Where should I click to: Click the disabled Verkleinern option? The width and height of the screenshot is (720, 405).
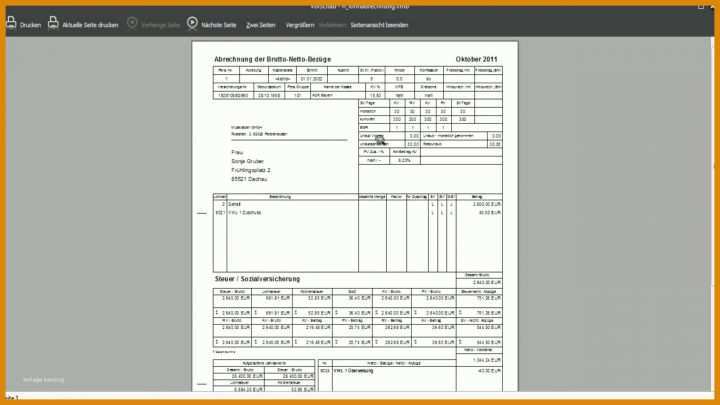click(332, 25)
